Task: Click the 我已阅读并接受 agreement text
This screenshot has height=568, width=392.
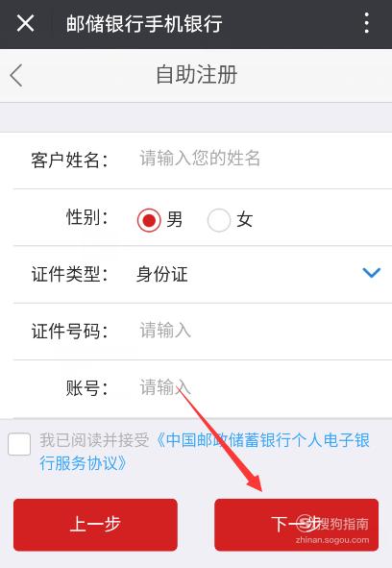Action: coord(94,440)
